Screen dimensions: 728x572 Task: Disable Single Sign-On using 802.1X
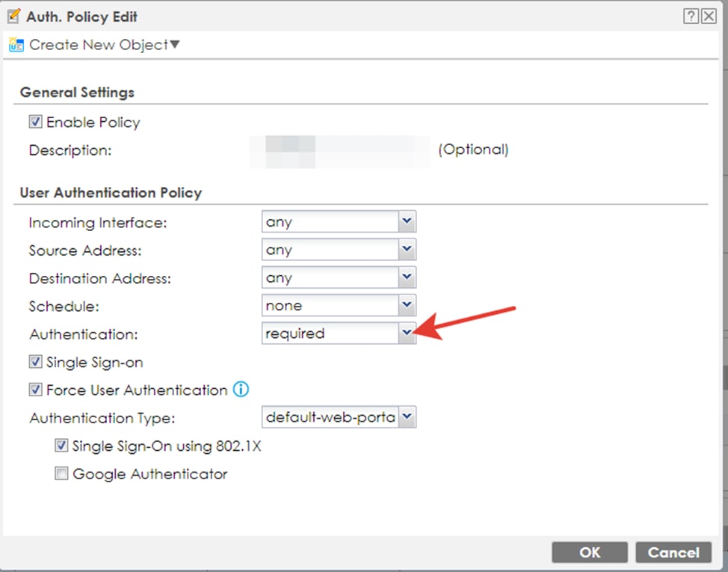(x=61, y=446)
